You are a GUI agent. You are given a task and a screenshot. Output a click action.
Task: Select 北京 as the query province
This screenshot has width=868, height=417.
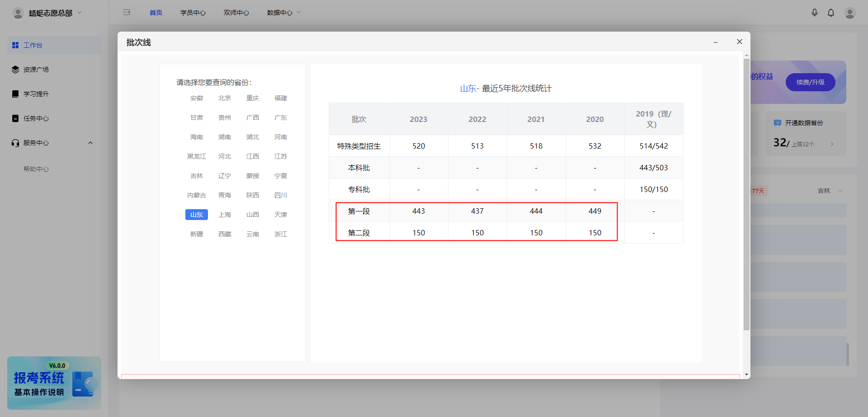click(225, 98)
